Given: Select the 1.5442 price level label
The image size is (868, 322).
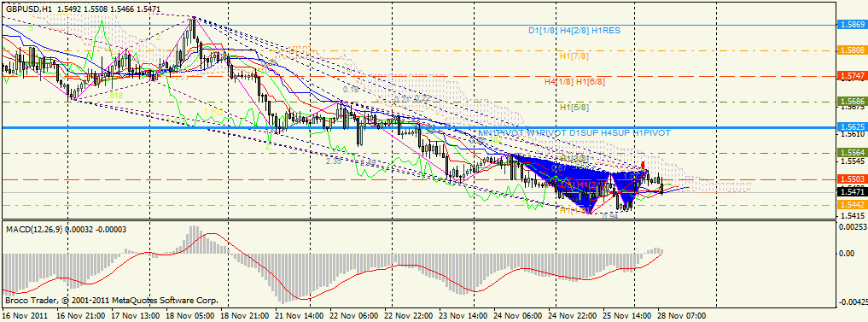Looking at the screenshot, I should click(x=852, y=204).
